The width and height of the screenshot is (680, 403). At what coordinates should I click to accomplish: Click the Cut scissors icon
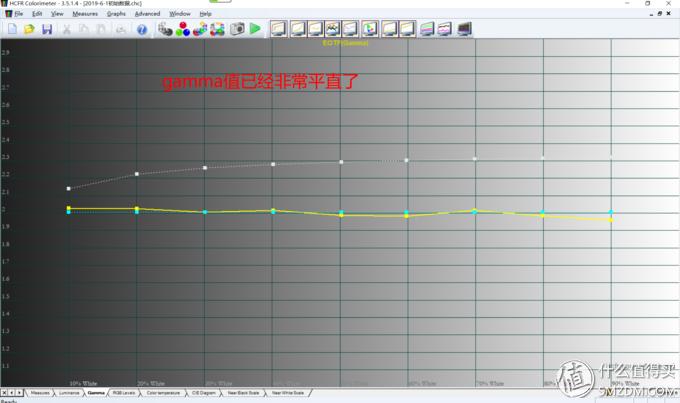(x=66, y=29)
